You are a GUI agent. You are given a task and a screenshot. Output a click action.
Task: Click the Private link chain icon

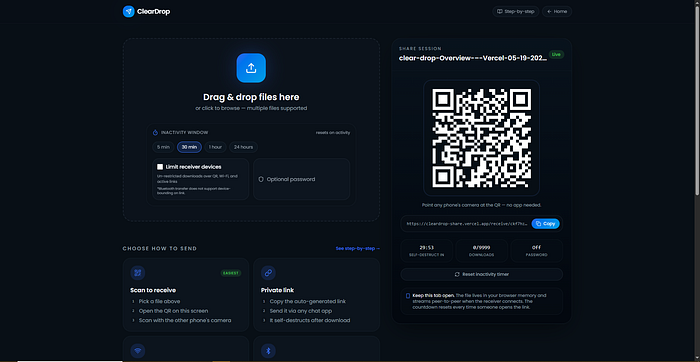268,273
